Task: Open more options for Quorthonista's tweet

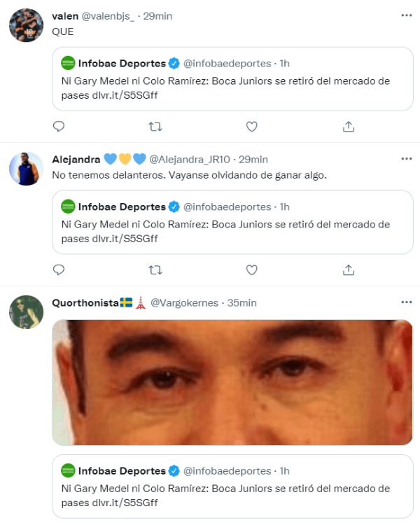Action: (x=406, y=302)
